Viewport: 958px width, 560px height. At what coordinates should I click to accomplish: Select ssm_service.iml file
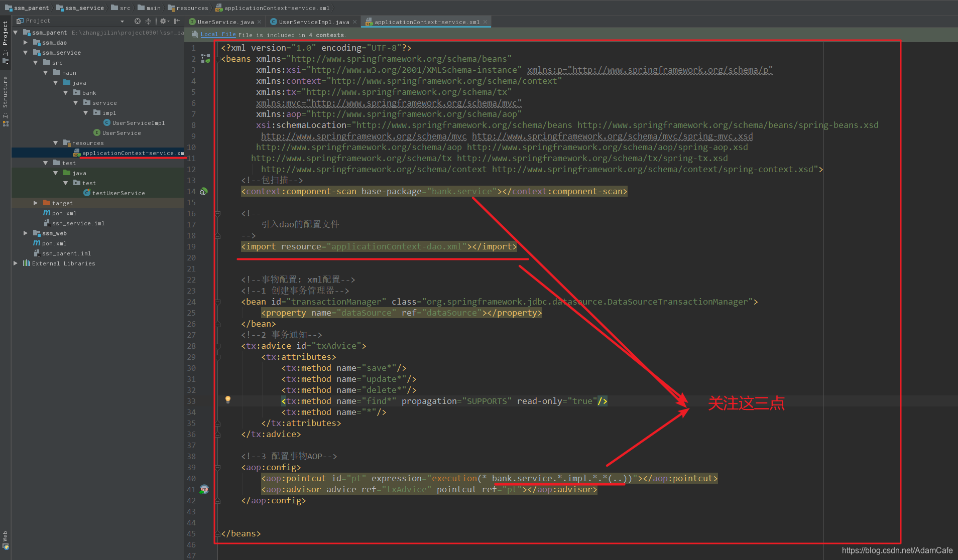pyautogui.click(x=78, y=223)
